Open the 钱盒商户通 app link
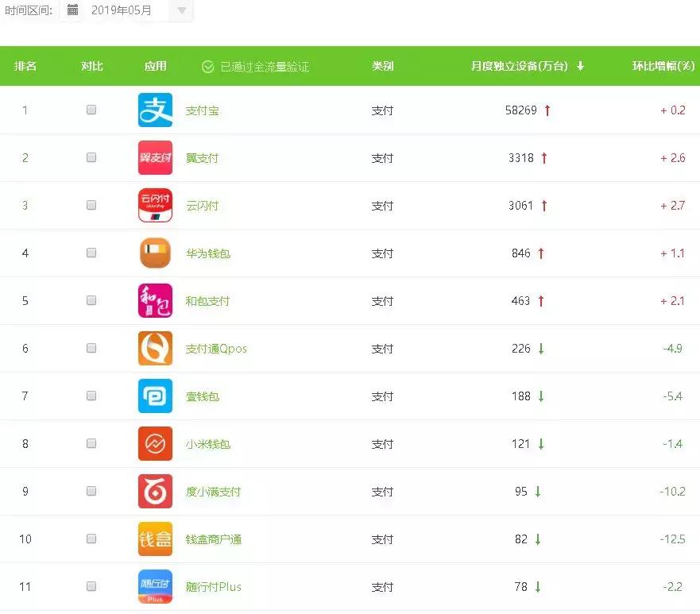The height and width of the screenshot is (614, 700). pyautogui.click(x=213, y=539)
